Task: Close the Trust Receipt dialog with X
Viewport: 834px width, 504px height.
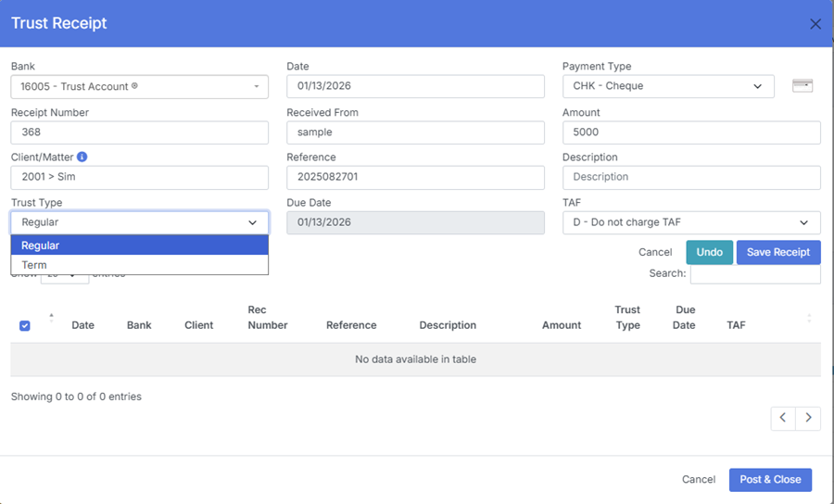Action: pos(815,24)
